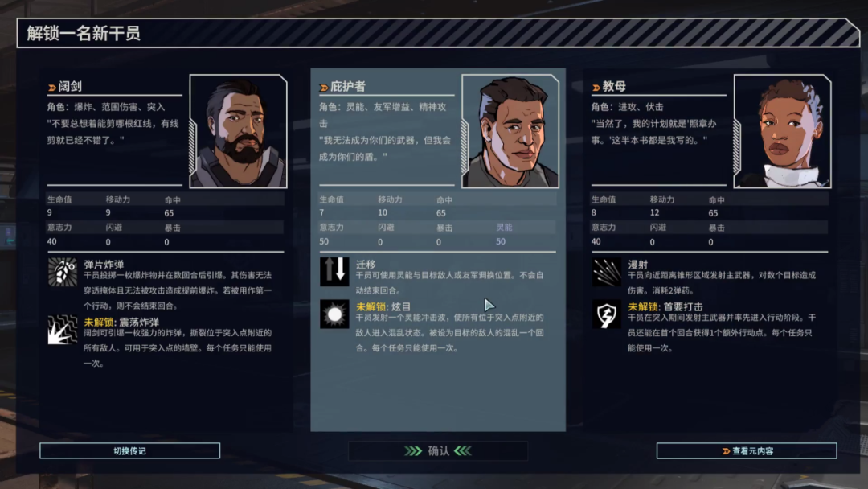This screenshot has width=868, height=489.
Task: Open 查看元内容 view button
Action: (746, 450)
